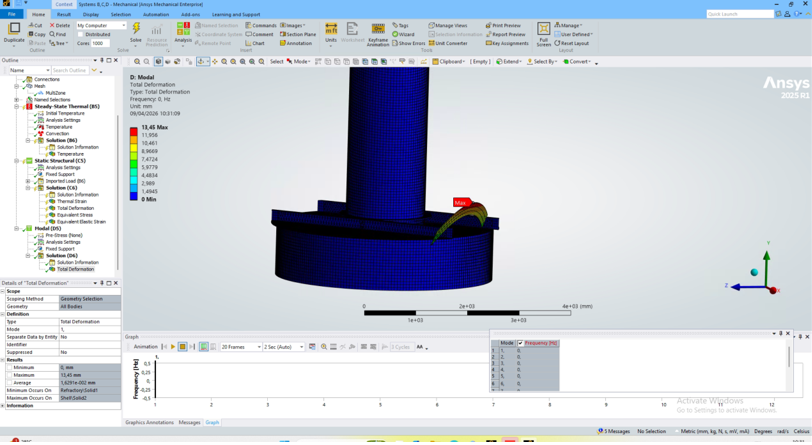This screenshot has height=445, width=812.
Task: Switch to the Messages tab
Action: tap(189, 423)
